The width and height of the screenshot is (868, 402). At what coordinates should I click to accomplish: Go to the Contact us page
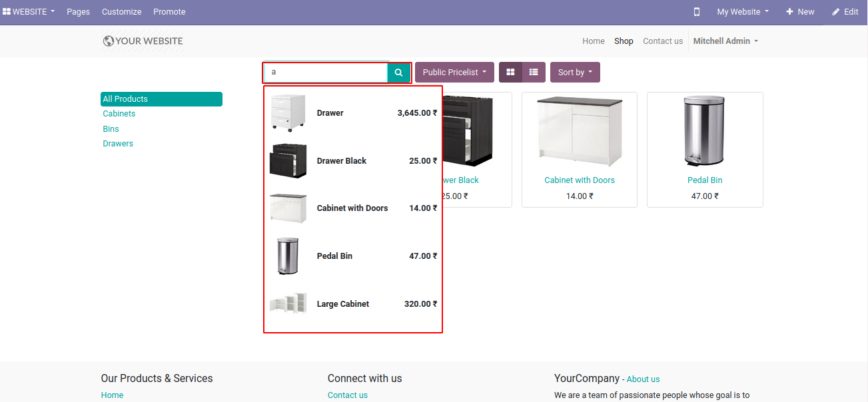tap(662, 41)
